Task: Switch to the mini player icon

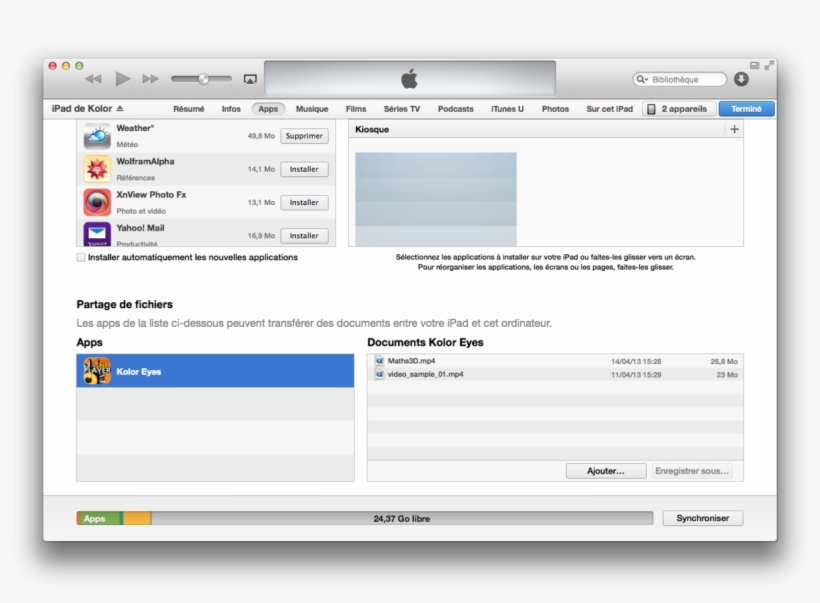Action: (754, 65)
